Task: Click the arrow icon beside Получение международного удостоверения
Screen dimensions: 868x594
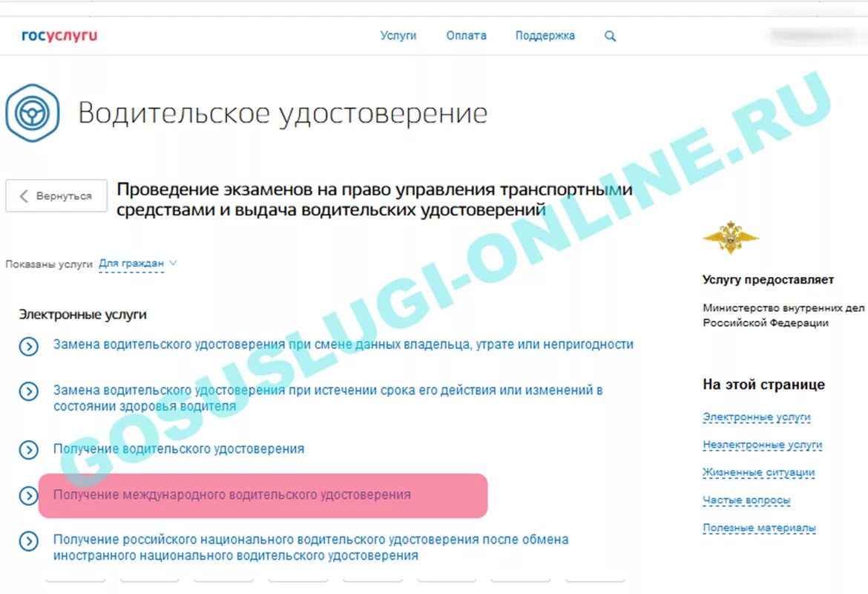Action: click(28, 494)
